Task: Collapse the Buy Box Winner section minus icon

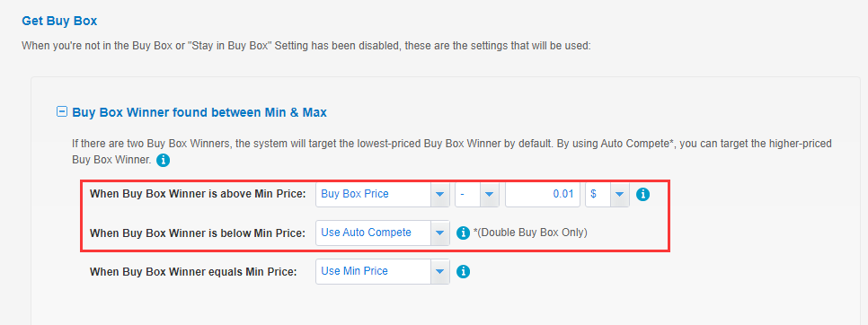Action: tap(62, 112)
